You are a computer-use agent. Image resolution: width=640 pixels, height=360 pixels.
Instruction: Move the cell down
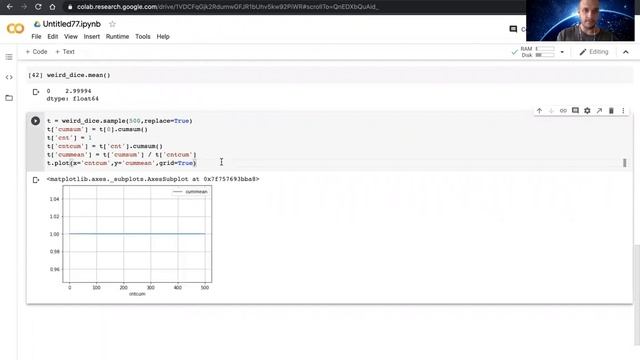551,111
